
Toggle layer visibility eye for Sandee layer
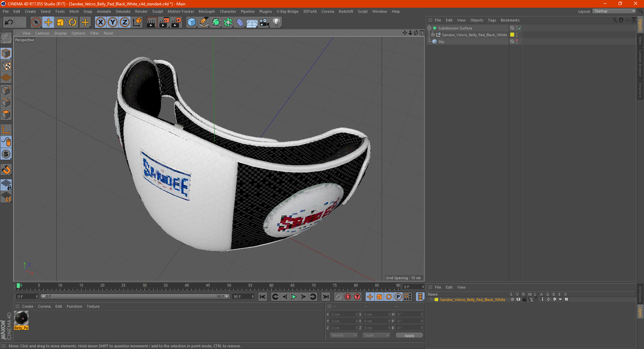coord(518,299)
